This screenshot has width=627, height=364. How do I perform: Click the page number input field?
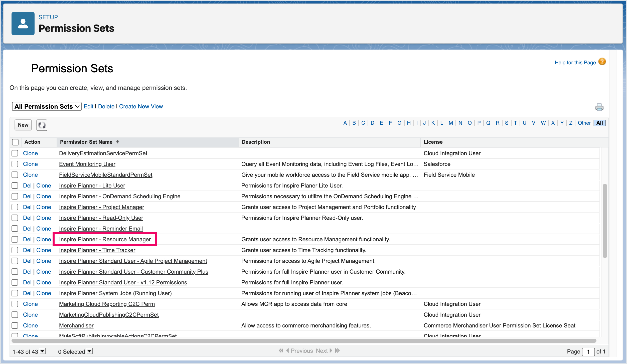[x=588, y=352]
